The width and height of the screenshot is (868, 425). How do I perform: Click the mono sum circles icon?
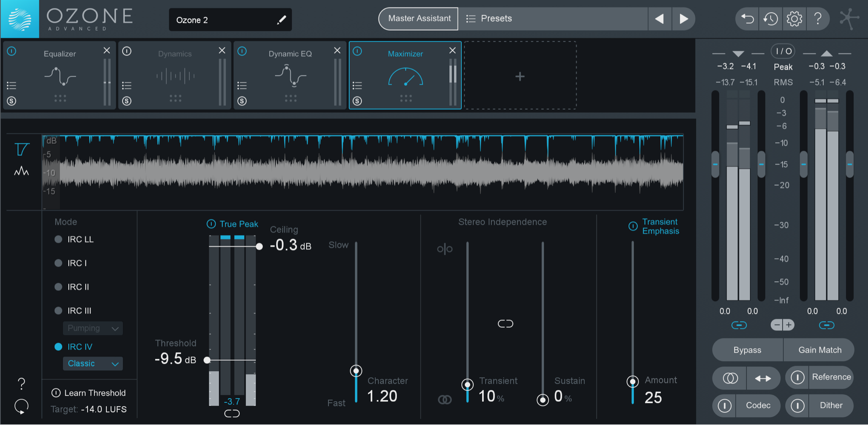pyautogui.click(x=730, y=378)
